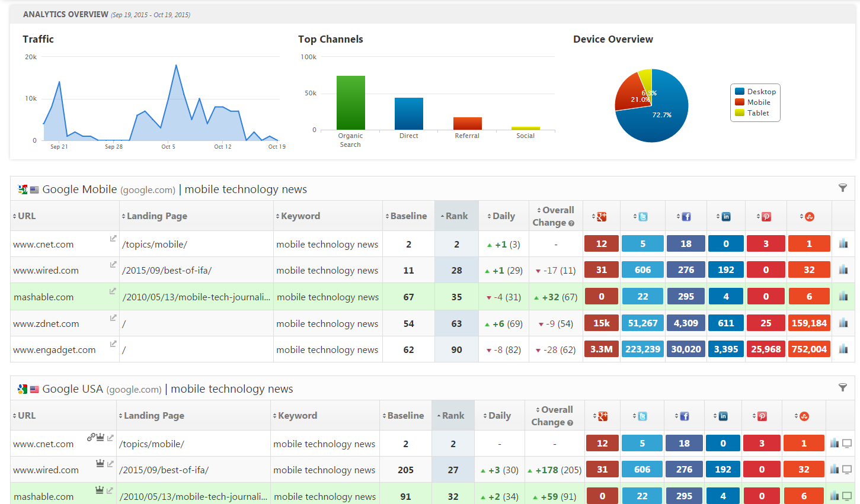Click the Google+ column header icon

tap(601, 216)
